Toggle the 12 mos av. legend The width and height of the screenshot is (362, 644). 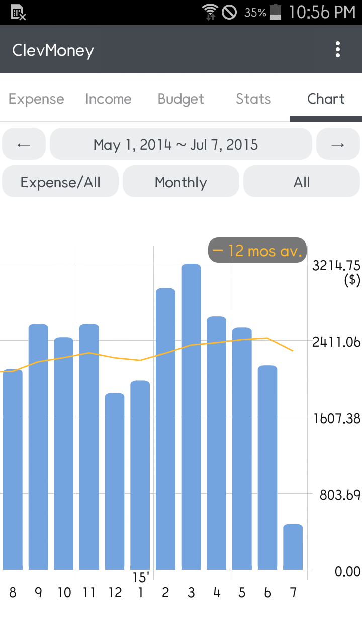click(257, 250)
